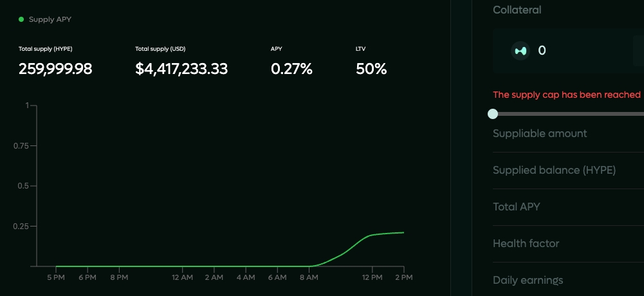The width and height of the screenshot is (644, 296).
Task: Click the 0.25 y-axis label
Action: tap(21, 227)
